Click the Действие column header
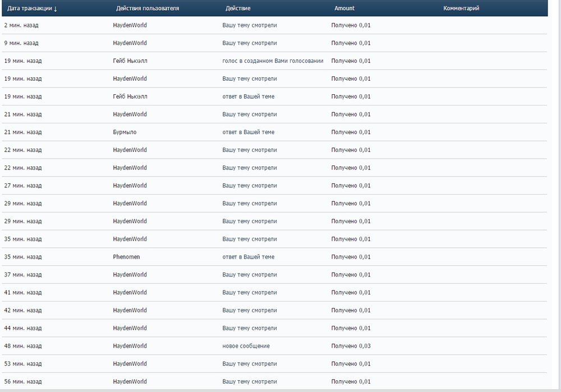Image resolution: width=561 pixels, height=392 pixels. point(238,8)
